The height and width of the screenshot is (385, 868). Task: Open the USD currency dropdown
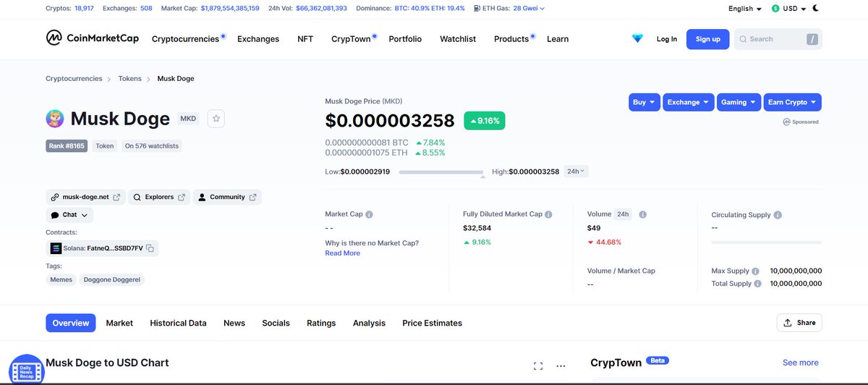point(788,9)
